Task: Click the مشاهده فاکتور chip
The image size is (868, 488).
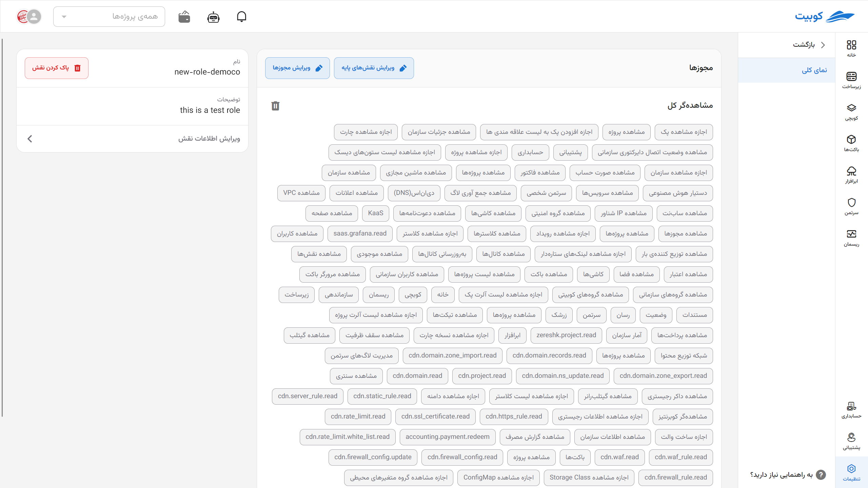Action: [x=540, y=173]
